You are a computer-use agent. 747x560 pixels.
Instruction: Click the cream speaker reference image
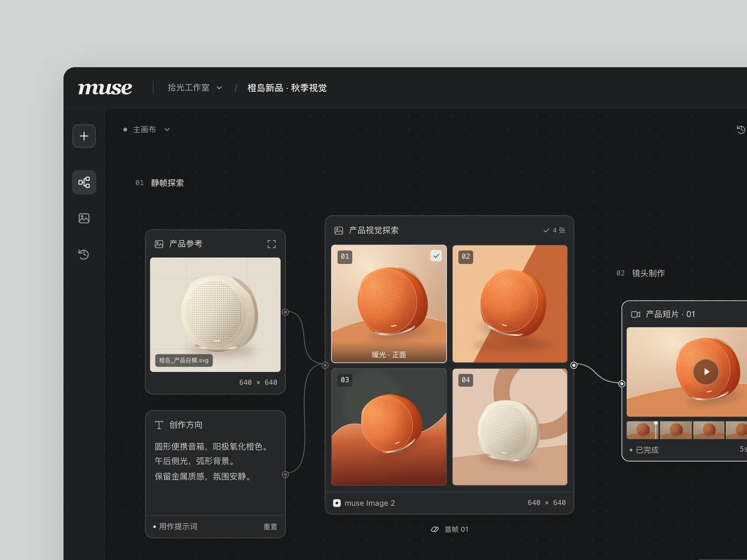click(215, 315)
